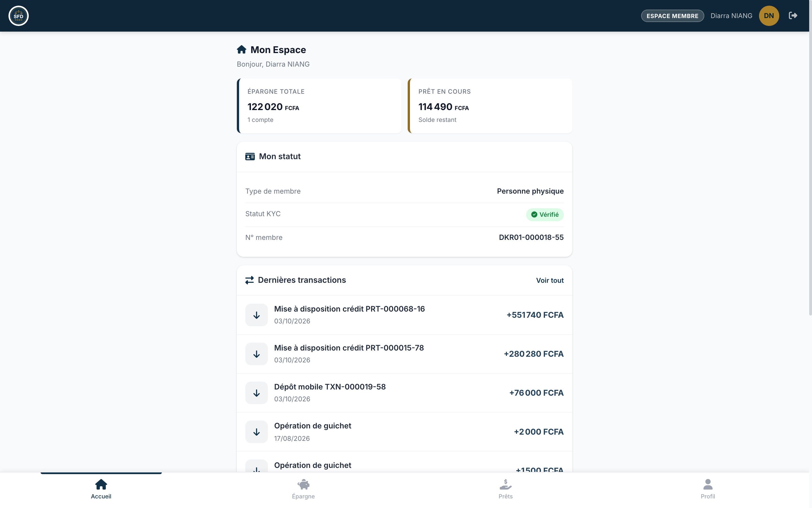Click the +280 280 FCFA amount
Viewport: 812px width, 508px height.
[x=533, y=354]
